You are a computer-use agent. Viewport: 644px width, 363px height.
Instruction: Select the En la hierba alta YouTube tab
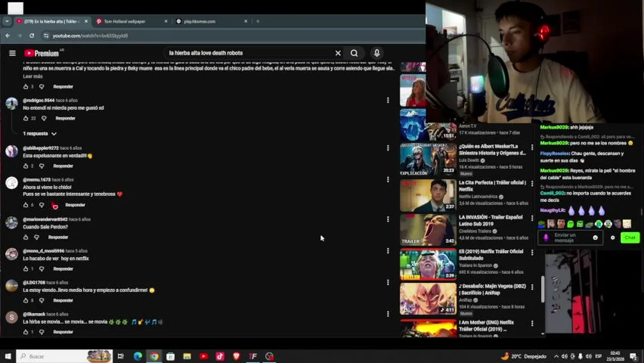click(51, 21)
